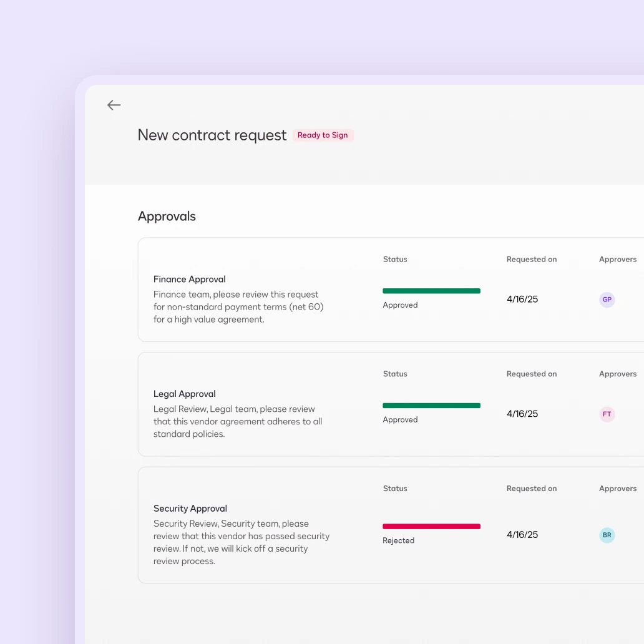Image resolution: width=644 pixels, height=644 pixels.
Task: Click the Security Review description text
Action: 241,542
